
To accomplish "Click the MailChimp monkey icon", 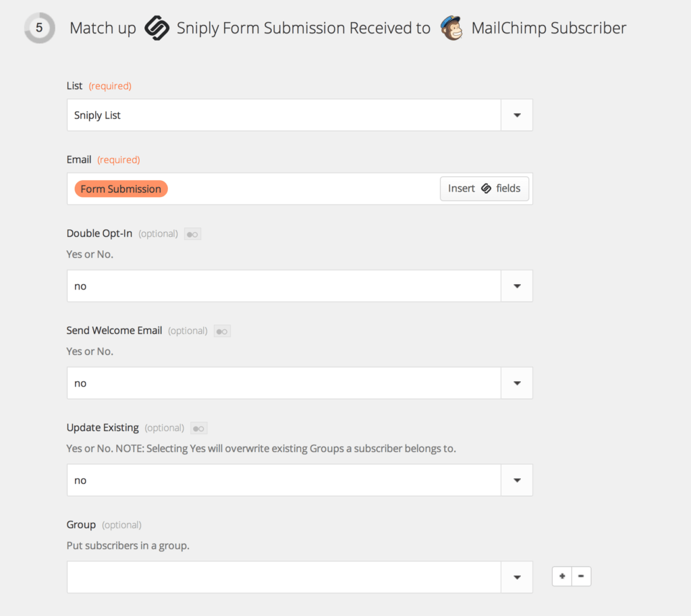I will tap(451, 28).
